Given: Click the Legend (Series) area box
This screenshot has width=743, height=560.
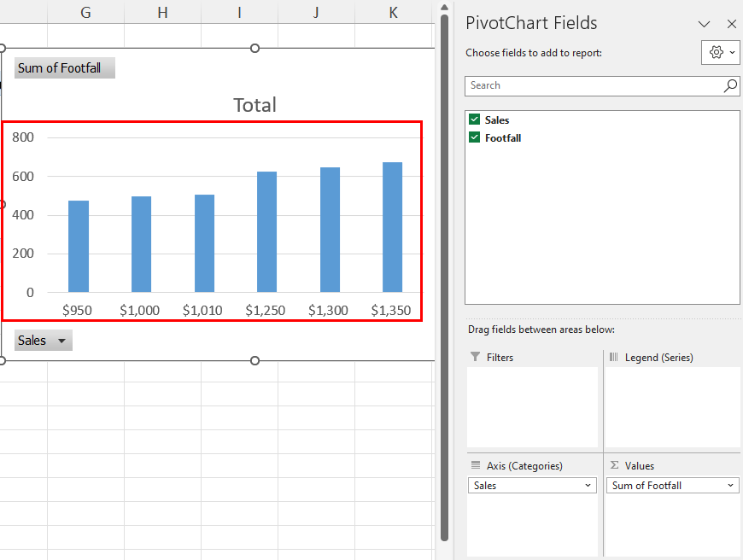Looking at the screenshot, I should pyautogui.click(x=672, y=407).
